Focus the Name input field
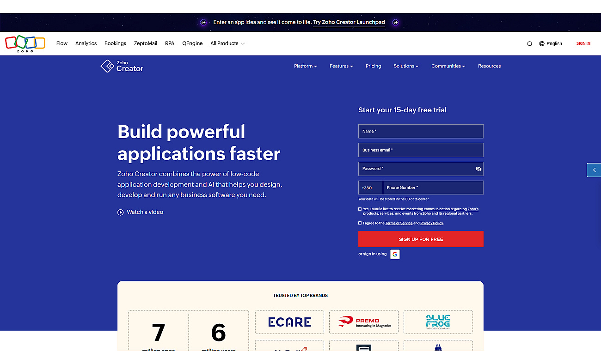The width and height of the screenshot is (601, 364). [x=421, y=131]
